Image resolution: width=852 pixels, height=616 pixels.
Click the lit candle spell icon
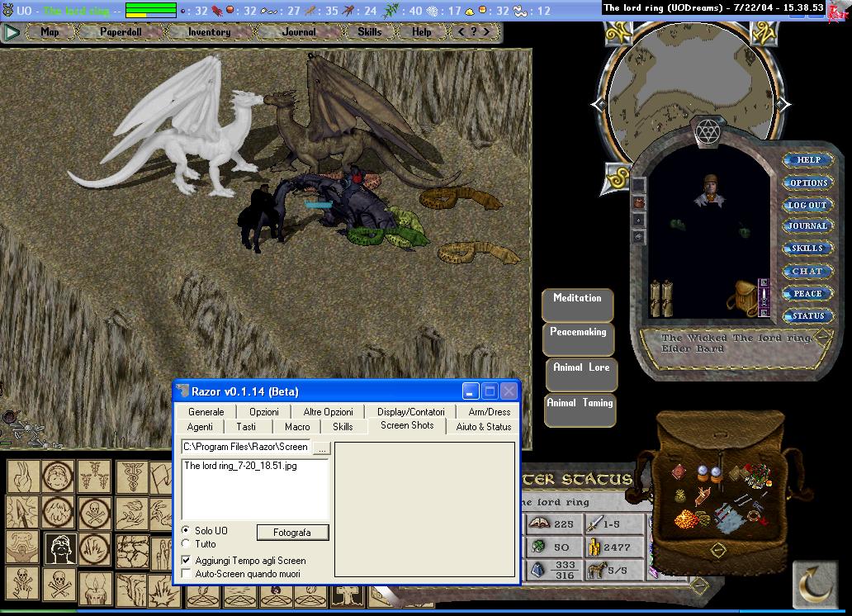(x=94, y=588)
